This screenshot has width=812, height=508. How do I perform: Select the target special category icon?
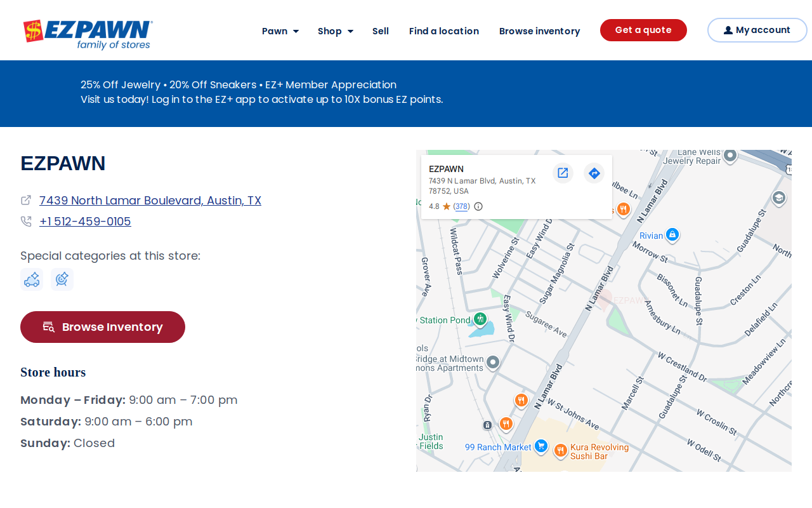(62, 279)
